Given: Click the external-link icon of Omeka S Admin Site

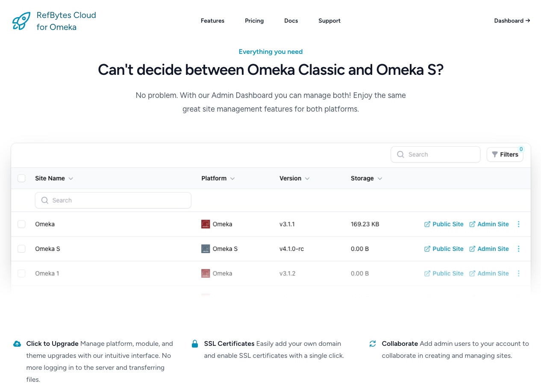Looking at the screenshot, I should point(472,249).
